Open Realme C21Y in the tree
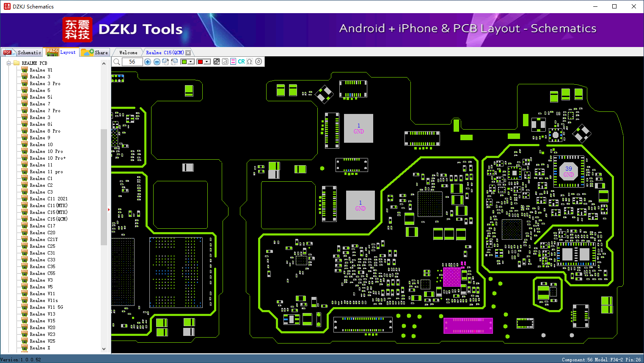644x363 pixels. [44, 239]
